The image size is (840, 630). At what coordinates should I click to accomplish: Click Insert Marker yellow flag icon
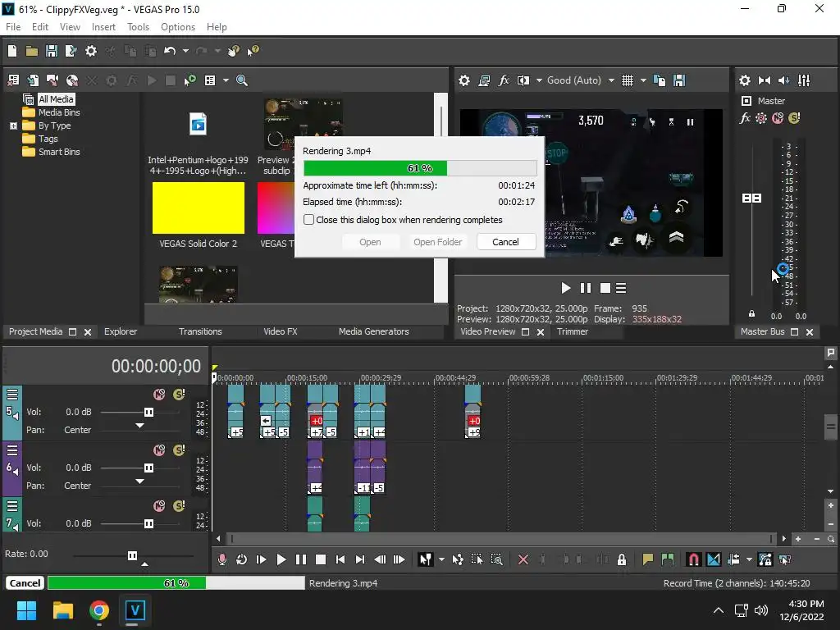[648, 559]
